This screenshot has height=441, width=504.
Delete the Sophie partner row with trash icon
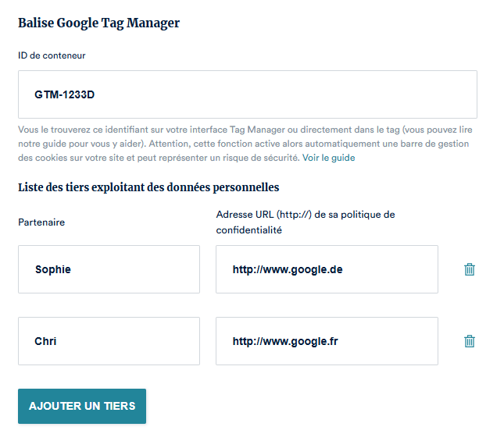click(470, 269)
